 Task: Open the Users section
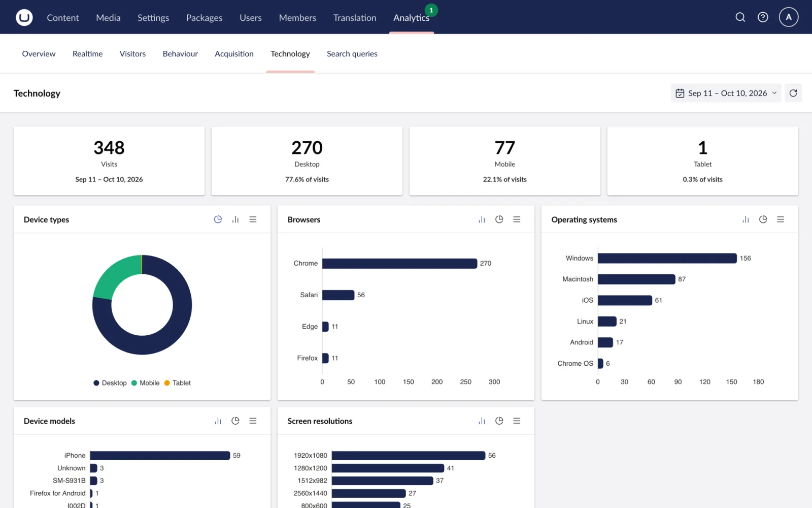(251, 18)
